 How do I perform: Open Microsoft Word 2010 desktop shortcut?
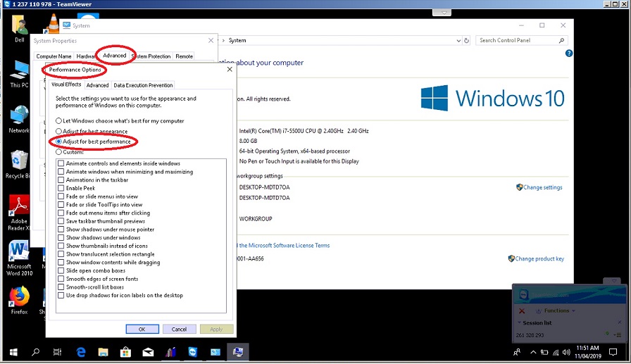[x=19, y=253]
